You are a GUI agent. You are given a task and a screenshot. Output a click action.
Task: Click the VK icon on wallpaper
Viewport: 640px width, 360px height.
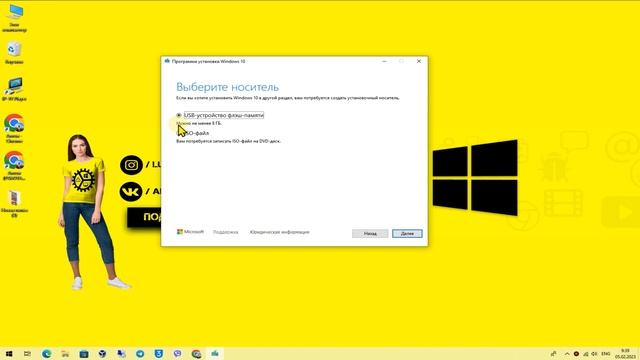(x=131, y=191)
